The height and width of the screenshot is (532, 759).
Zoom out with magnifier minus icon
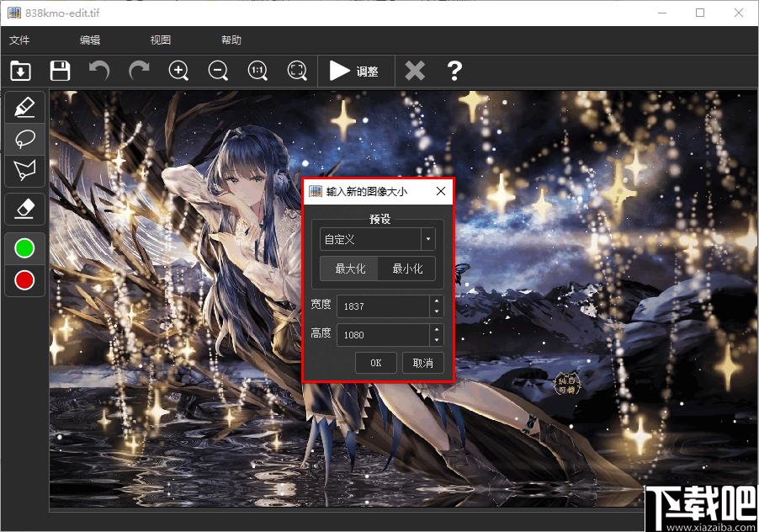point(218,72)
